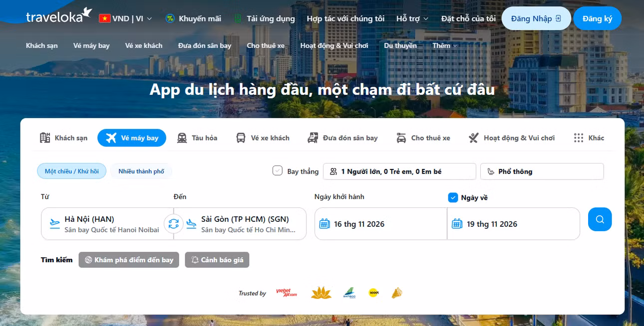Click the Tải ứng dụng phone icon
The height and width of the screenshot is (326, 644).
coord(238,18)
